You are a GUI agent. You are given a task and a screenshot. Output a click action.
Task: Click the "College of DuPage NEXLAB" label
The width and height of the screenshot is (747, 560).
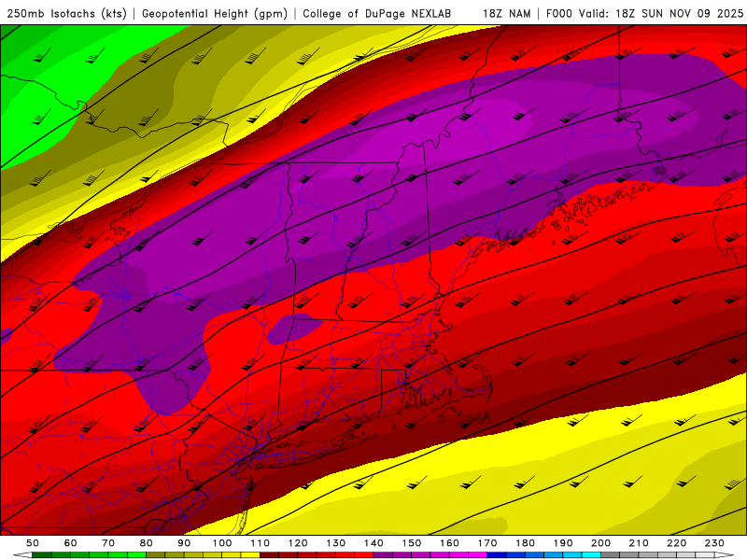[x=377, y=14]
